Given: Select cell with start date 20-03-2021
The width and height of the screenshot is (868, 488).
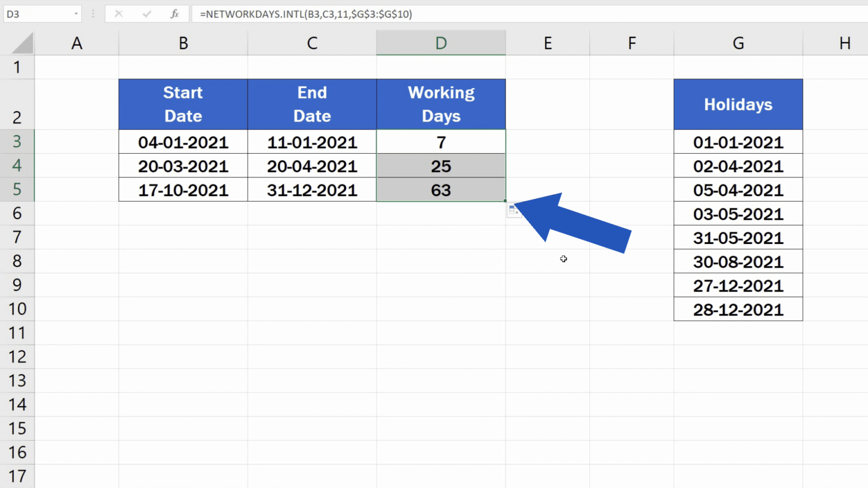Looking at the screenshot, I should tap(183, 166).
